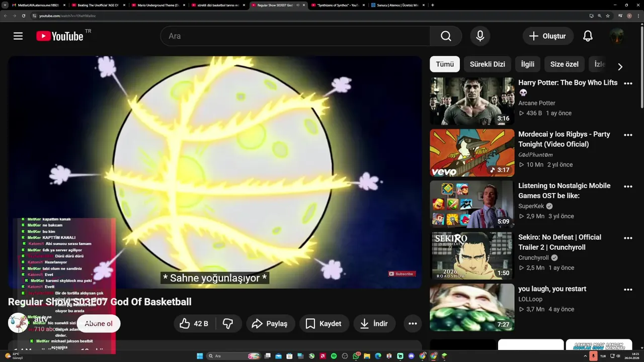
Task: Go back with browser back arrow
Action: [x=6, y=16]
